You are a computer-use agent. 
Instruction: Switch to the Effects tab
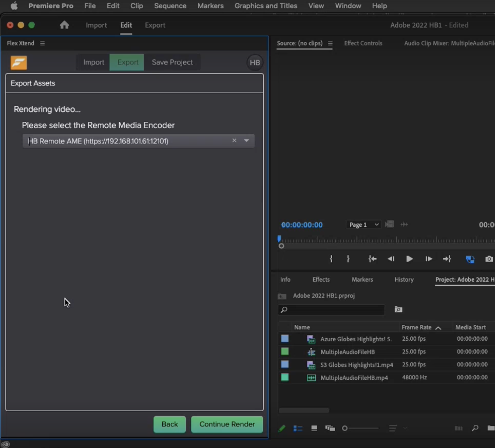pos(321,279)
